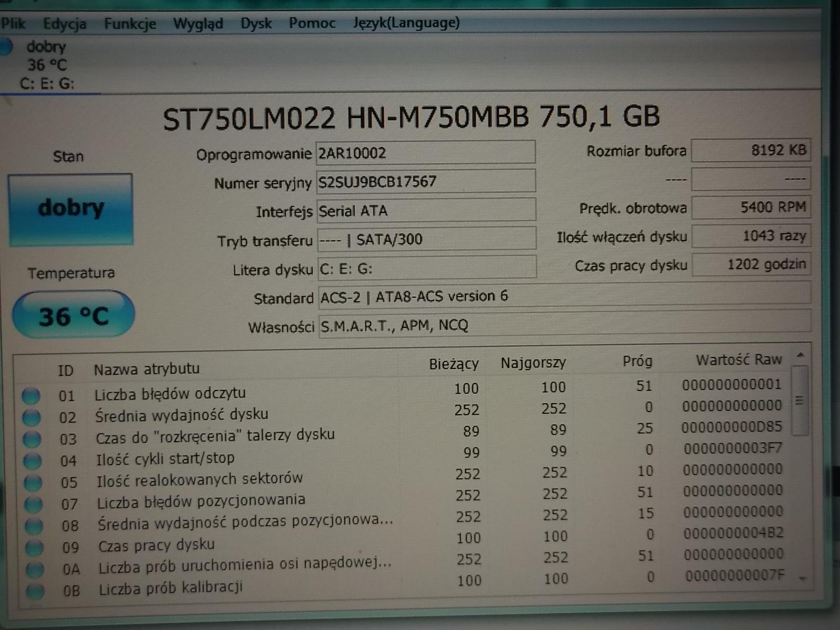
Task: Click the Wartość Raw column header
Action: (x=739, y=360)
